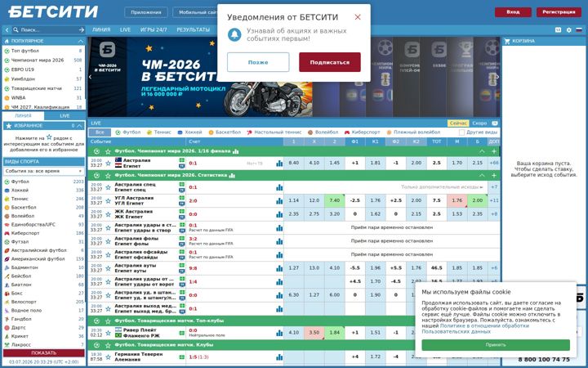Open the События за: все время dropdown
This screenshot has width=588, height=368.
pos(43,171)
